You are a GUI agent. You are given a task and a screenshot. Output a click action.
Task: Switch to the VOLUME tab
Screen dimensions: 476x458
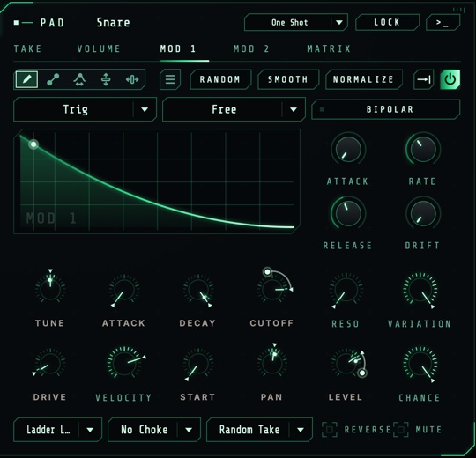[x=99, y=48]
